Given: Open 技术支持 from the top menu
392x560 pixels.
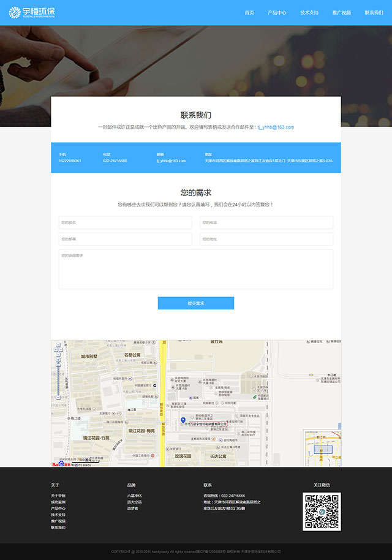Looking at the screenshot, I should click(309, 13).
